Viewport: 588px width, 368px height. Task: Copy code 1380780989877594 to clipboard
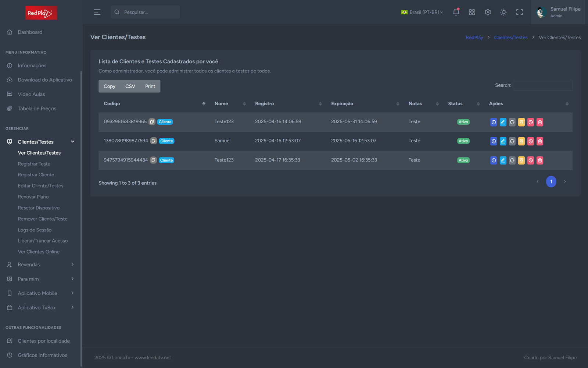[x=153, y=141]
